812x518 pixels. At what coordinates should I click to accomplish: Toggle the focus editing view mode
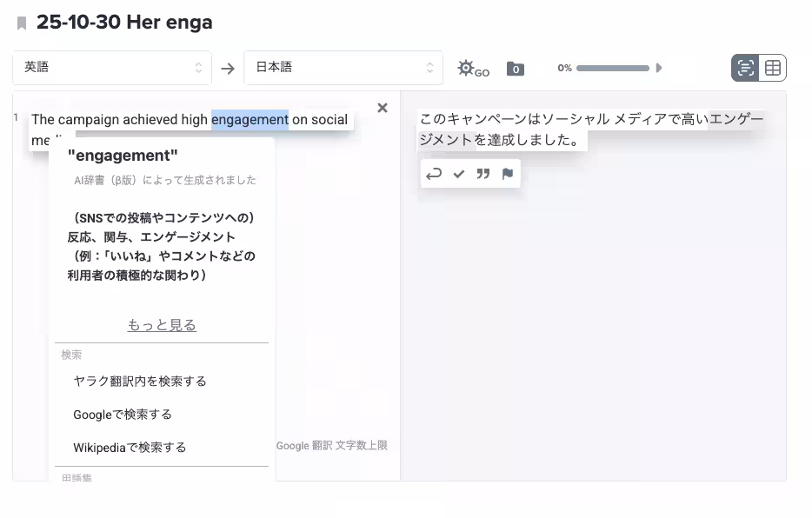[x=745, y=67]
